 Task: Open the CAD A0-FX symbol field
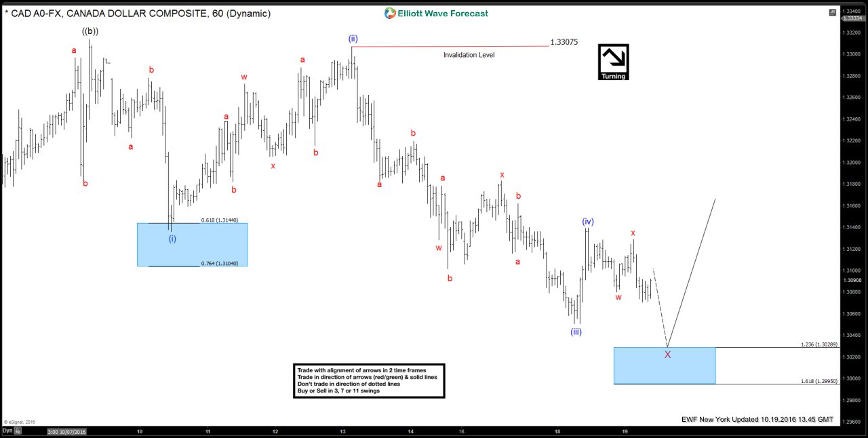point(34,14)
